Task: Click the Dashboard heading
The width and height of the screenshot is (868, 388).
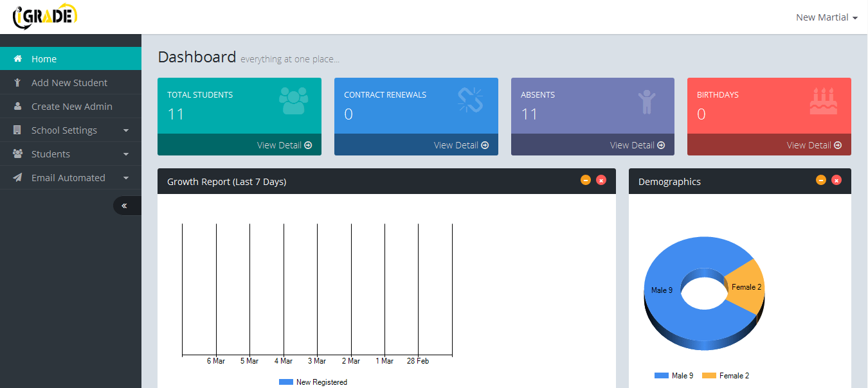Action: [x=197, y=57]
